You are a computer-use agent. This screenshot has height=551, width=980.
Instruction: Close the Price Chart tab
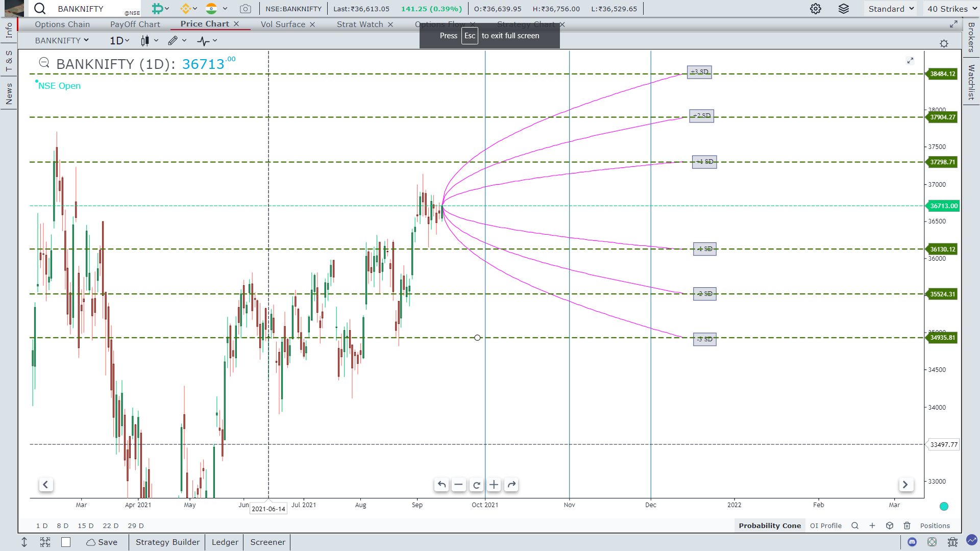tap(236, 24)
